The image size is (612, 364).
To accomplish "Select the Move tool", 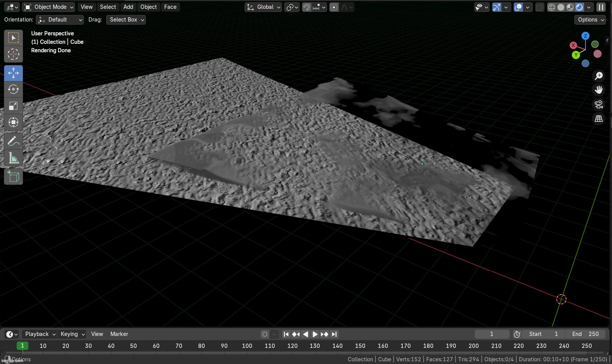I will tap(13, 73).
